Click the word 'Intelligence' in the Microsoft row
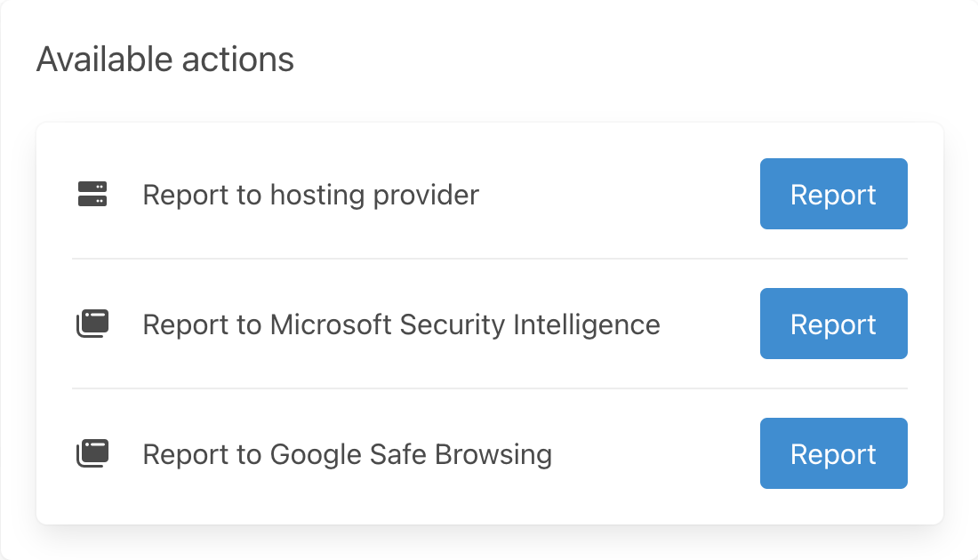Image resolution: width=978 pixels, height=560 pixels. [587, 324]
